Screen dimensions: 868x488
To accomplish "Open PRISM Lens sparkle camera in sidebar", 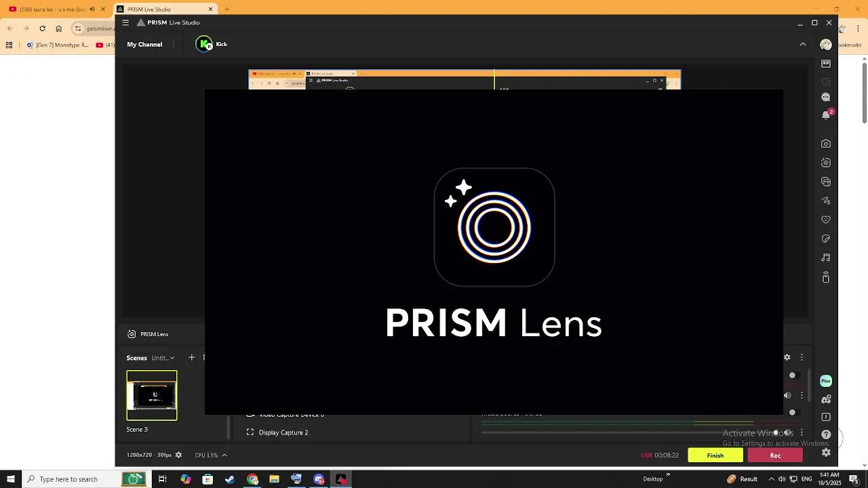I will click(826, 163).
